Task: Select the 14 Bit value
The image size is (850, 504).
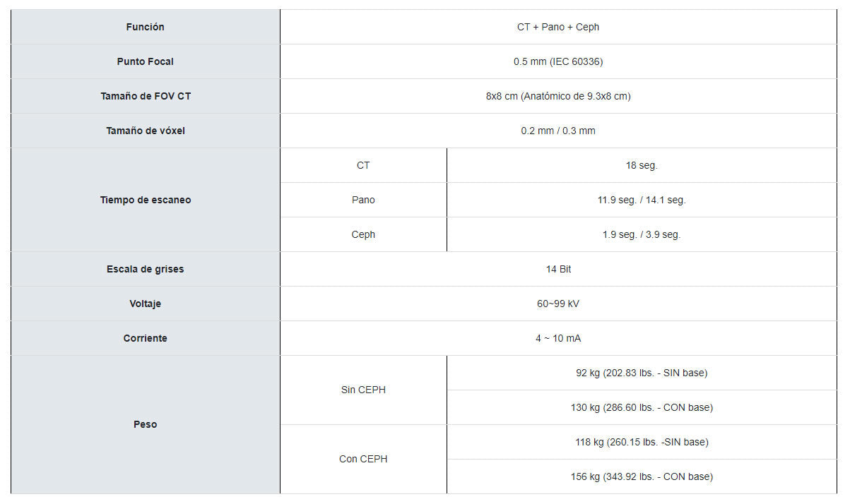Action: tap(558, 269)
